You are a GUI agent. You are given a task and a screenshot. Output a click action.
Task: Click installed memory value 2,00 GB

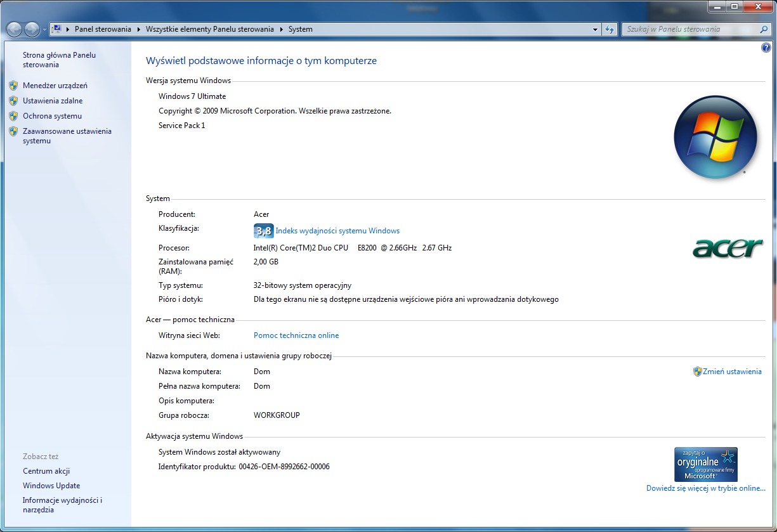[266, 261]
